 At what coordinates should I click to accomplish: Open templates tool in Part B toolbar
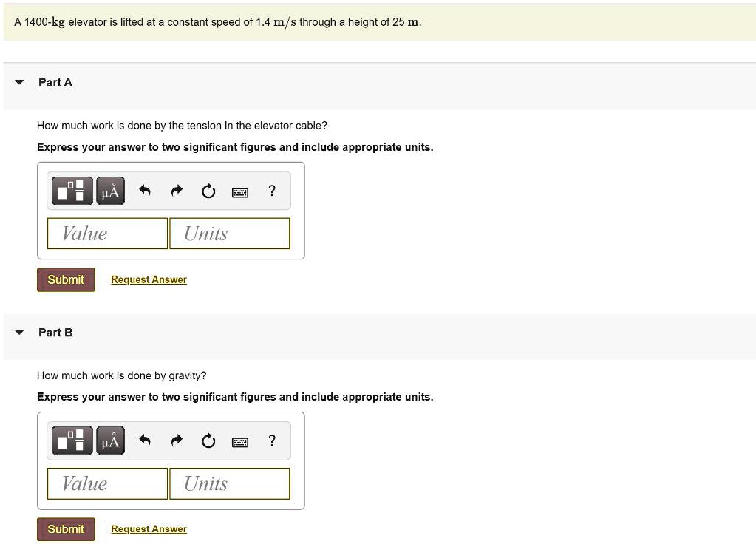(72, 442)
